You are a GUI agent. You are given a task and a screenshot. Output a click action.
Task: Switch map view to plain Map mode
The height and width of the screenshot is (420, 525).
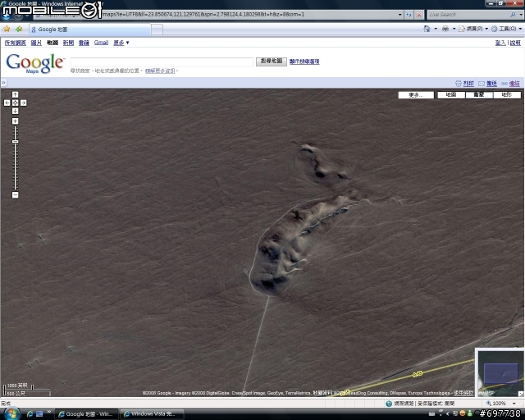pyautogui.click(x=451, y=95)
